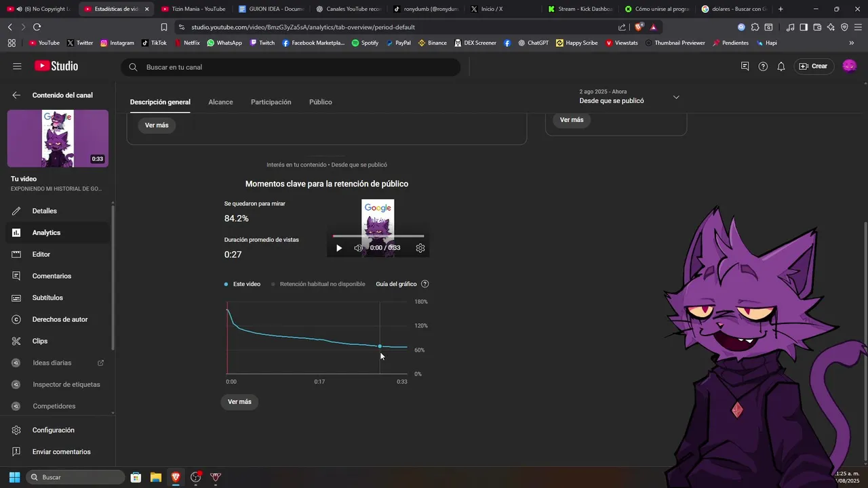Reload the page in the browser

pyautogui.click(x=37, y=27)
